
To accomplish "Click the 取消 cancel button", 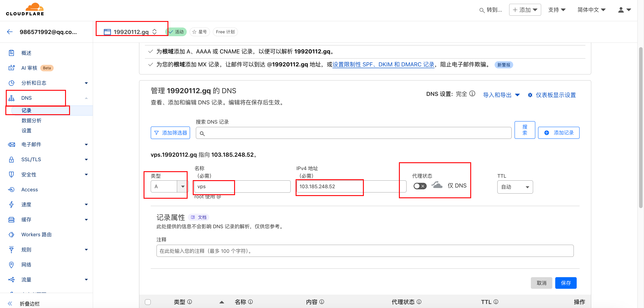I will (x=541, y=283).
